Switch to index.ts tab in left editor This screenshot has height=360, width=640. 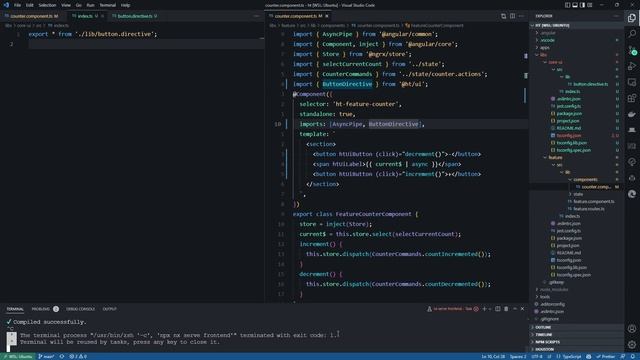[x=85, y=16]
